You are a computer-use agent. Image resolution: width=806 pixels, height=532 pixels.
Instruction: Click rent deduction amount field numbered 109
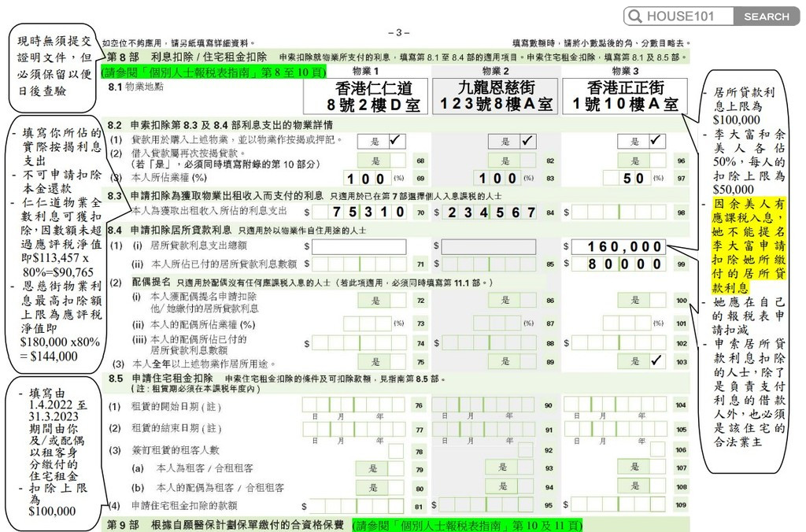[618, 504]
